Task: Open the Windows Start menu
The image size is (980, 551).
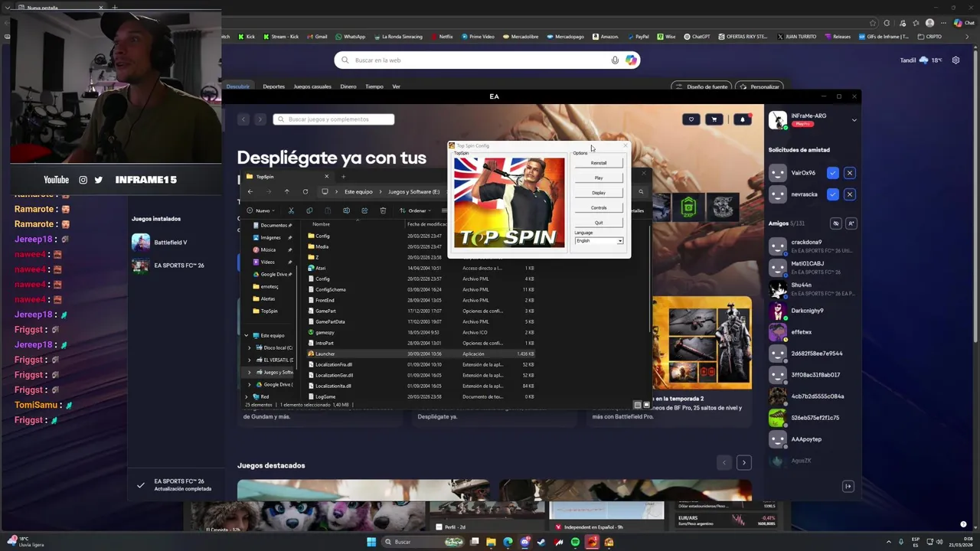Action: tap(371, 542)
